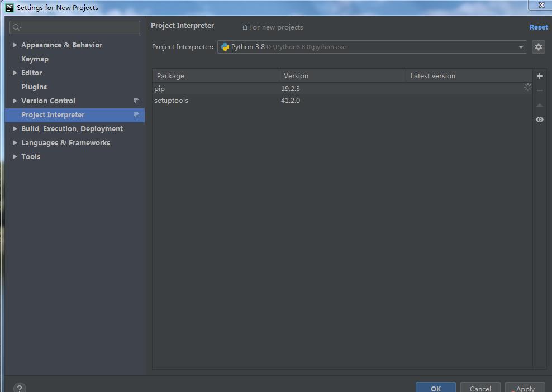The image size is (552, 392).
Task: Sort by Version column header
Action: pyautogui.click(x=342, y=75)
